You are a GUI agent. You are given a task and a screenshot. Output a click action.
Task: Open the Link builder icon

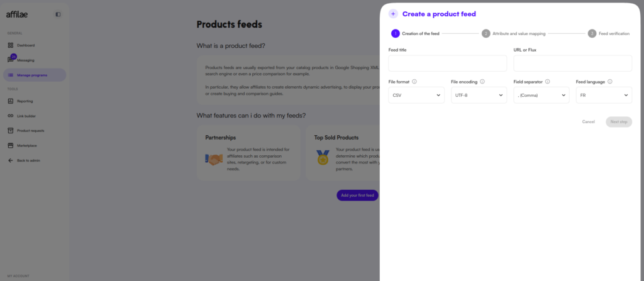click(x=11, y=116)
